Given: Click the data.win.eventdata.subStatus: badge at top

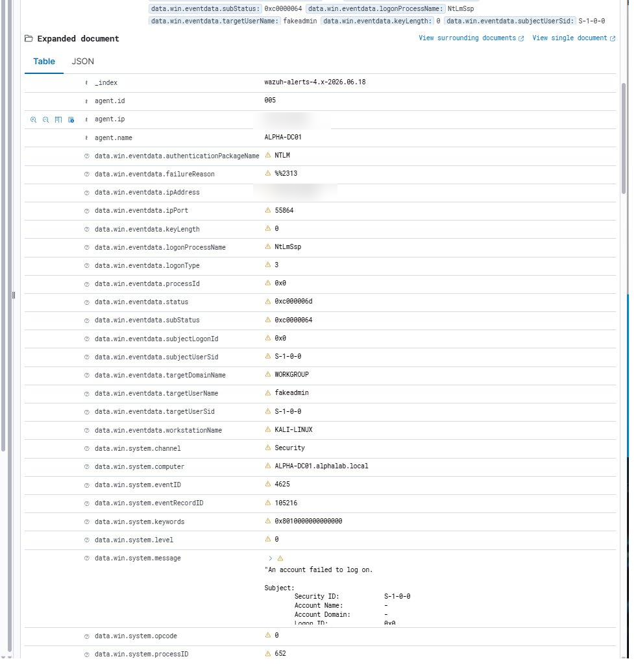Looking at the screenshot, I should coord(205,8).
